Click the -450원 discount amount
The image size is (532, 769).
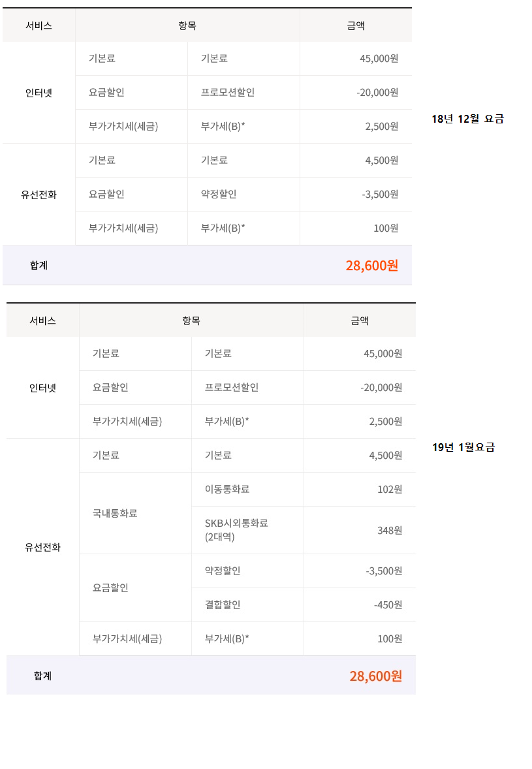pos(388,604)
